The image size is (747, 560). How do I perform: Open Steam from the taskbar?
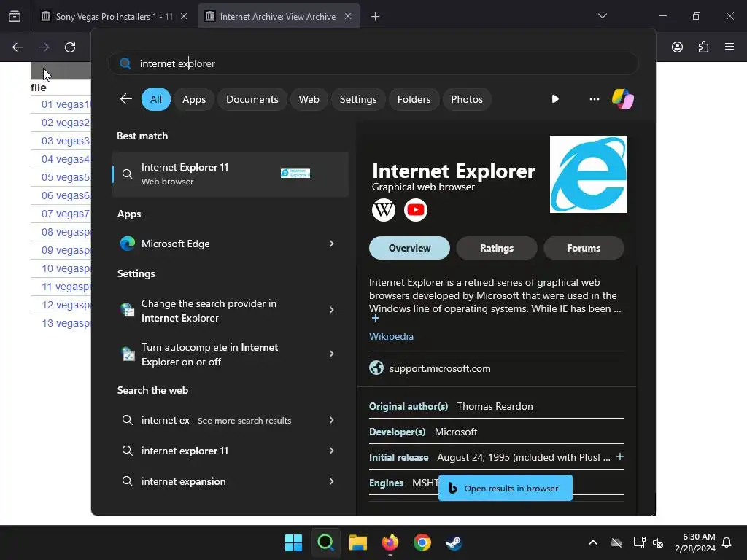tap(454, 542)
